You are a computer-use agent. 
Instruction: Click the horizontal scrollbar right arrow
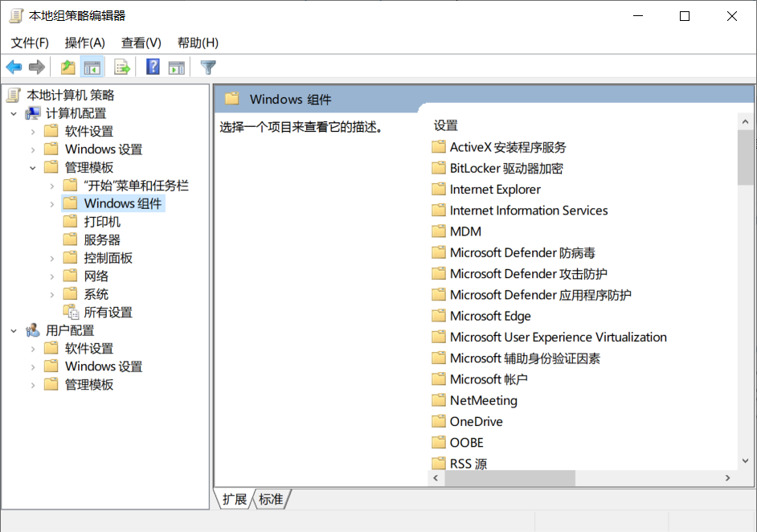[x=727, y=478]
